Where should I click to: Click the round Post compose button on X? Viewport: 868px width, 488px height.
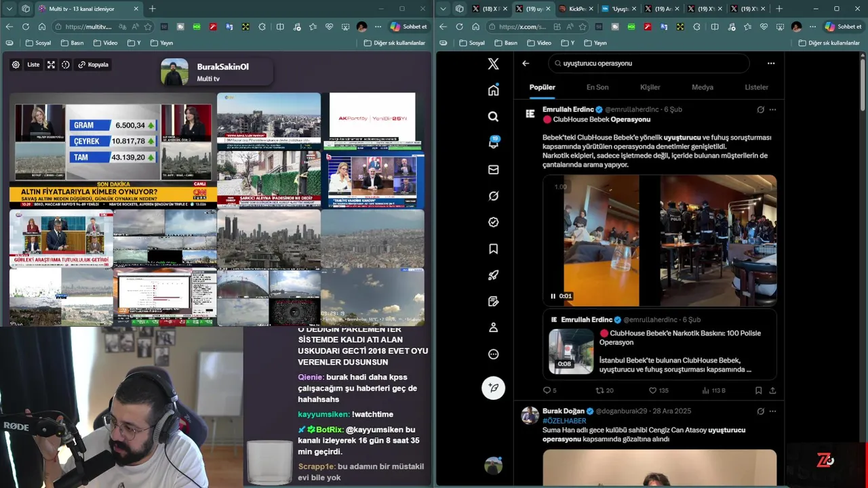tap(493, 388)
